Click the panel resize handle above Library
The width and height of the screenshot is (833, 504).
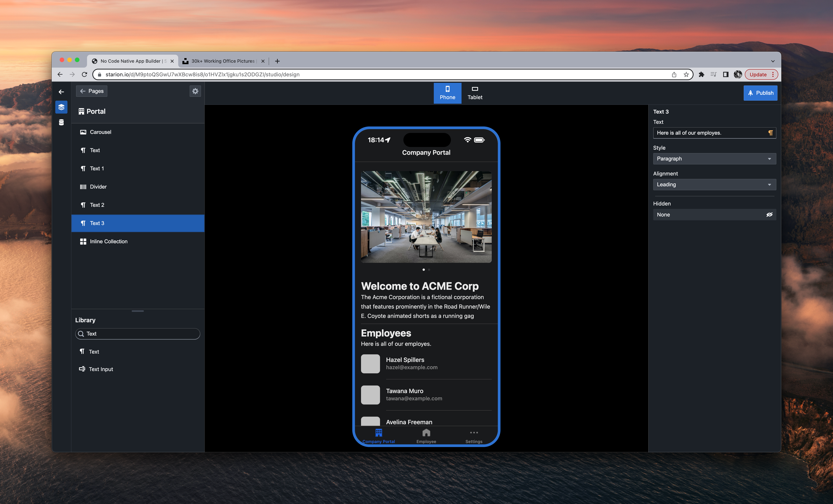coord(138,311)
